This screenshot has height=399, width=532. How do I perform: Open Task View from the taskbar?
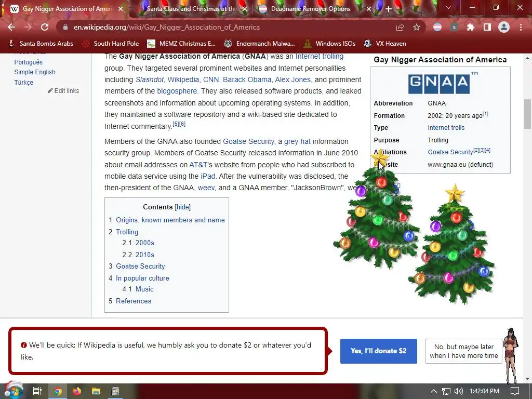(37, 391)
